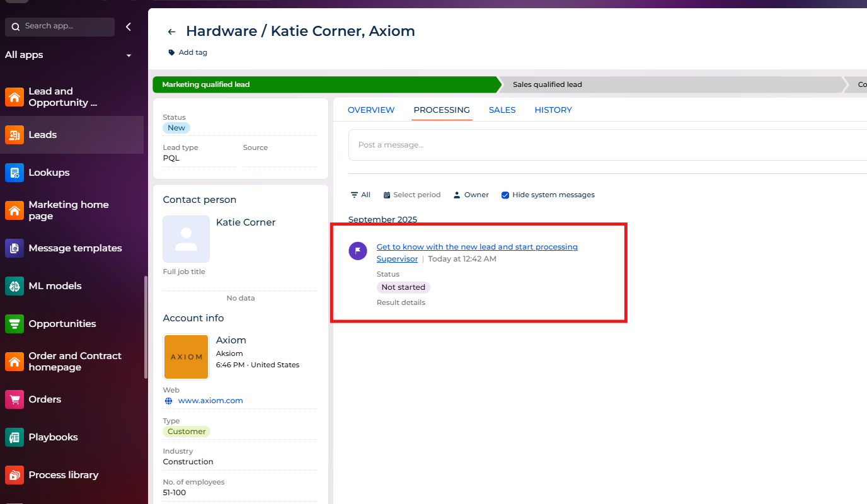Open the Leads section icon in sidebar
Screen dimensions: 867x504
pos(14,135)
